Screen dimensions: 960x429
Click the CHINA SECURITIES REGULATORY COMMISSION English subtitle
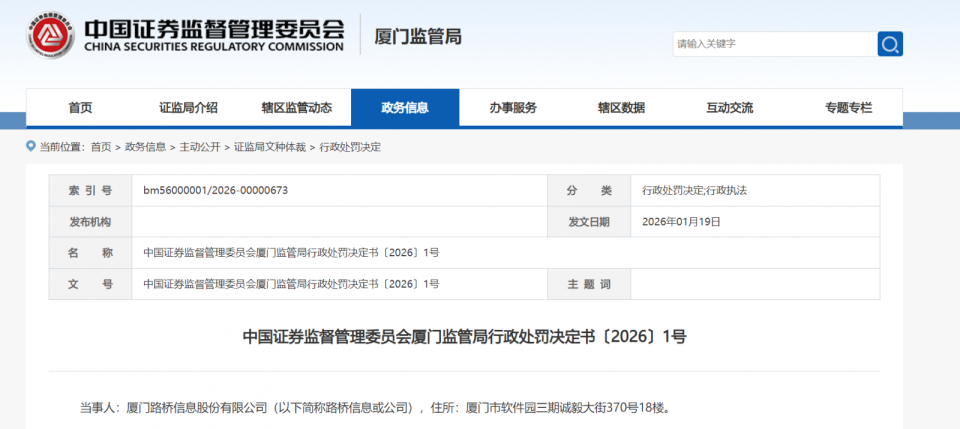coord(214,47)
